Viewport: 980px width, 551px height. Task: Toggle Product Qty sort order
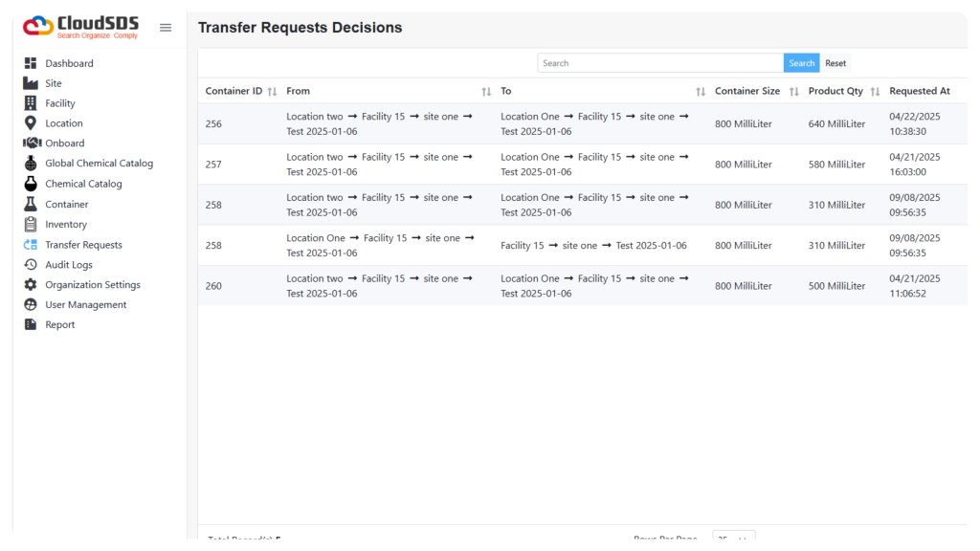click(875, 92)
